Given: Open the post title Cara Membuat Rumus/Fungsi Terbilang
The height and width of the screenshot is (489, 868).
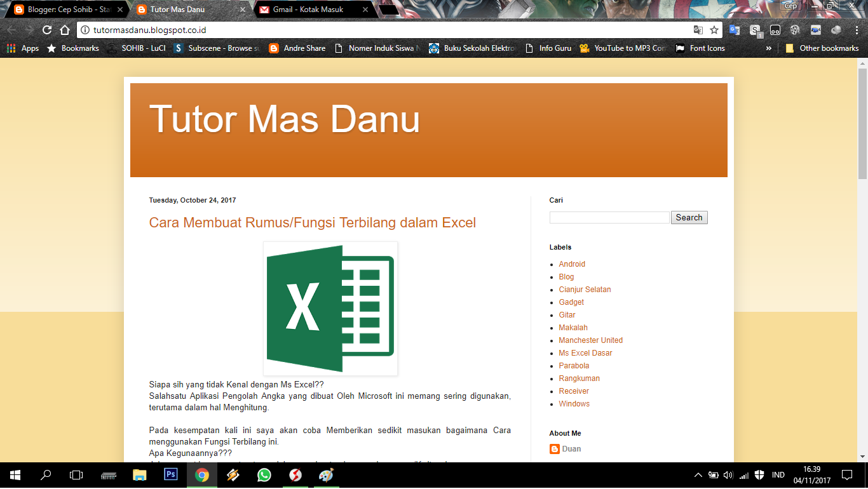Looking at the screenshot, I should pyautogui.click(x=312, y=222).
